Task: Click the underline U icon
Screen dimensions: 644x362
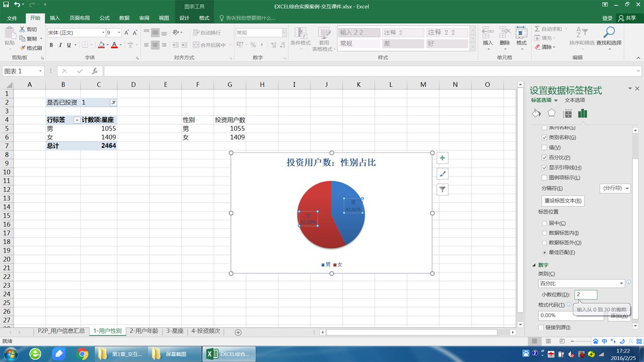Action: 69,45
